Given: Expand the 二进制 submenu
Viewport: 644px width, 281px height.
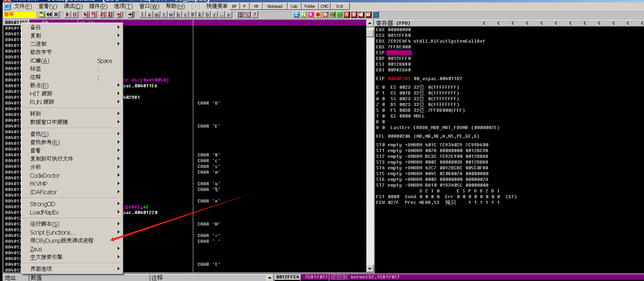Looking at the screenshot, I should [x=72, y=44].
